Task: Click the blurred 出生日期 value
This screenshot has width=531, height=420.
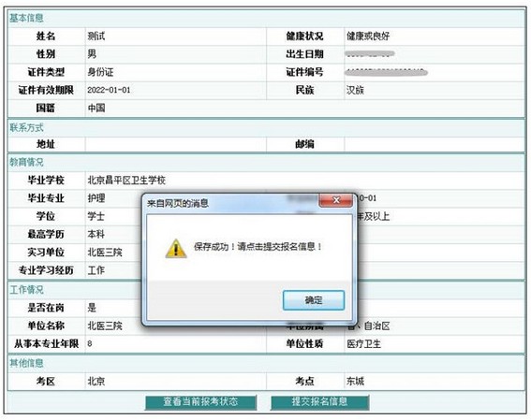Action: (370, 53)
